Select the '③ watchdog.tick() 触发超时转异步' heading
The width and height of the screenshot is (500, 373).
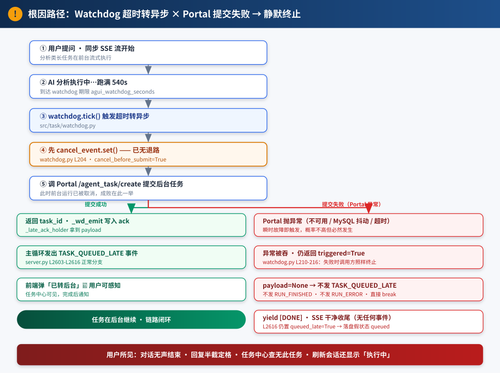click(x=94, y=116)
